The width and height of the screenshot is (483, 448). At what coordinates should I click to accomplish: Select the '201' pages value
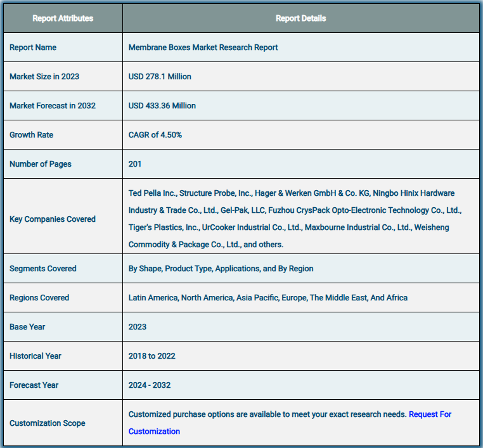pos(134,164)
